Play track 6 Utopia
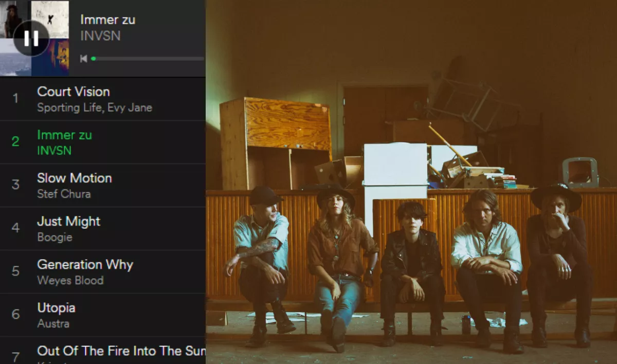 point(103,315)
